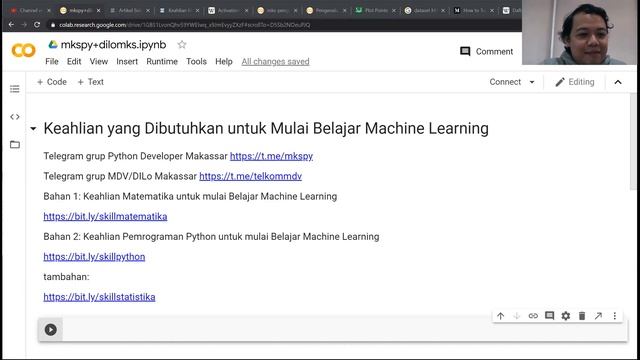Move cell up with arrow icon
The width and height of the screenshot is (640, 360).
(500, 316)
